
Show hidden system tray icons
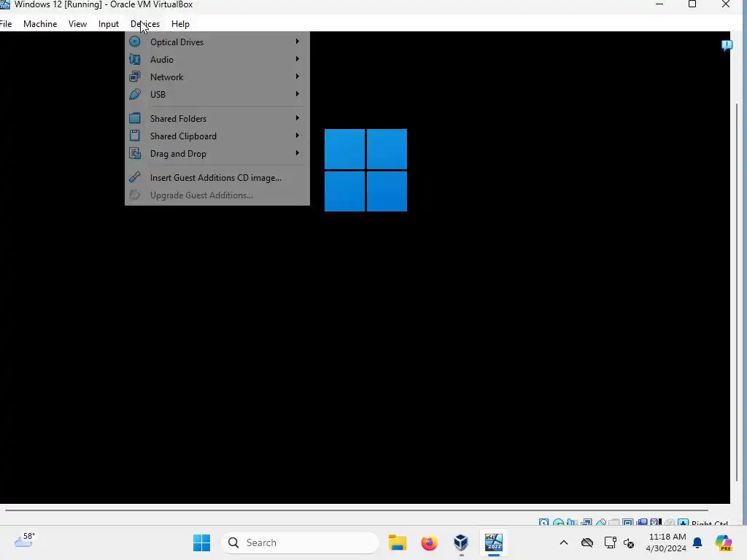(564, 542)
